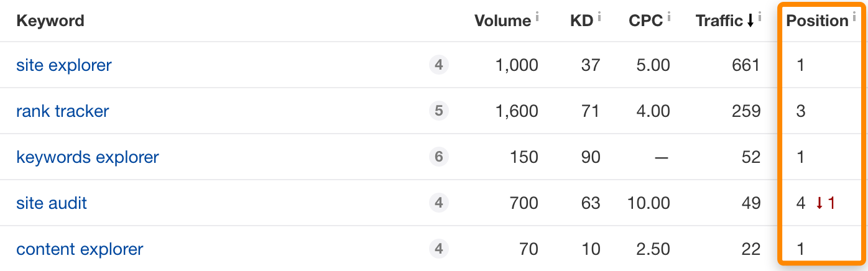This screenshot has height=271, width=868.
Task: Sort table by Volume column header
Action: pyautogui.click(x=502, y=21)
